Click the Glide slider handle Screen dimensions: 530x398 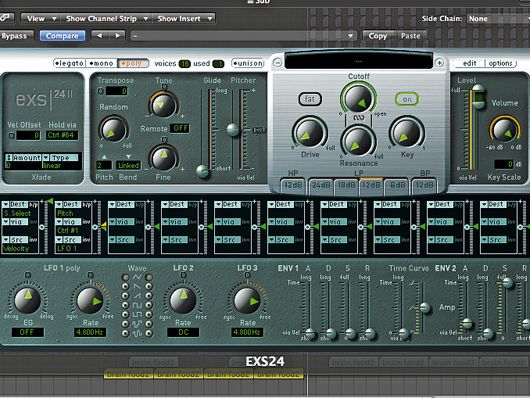[203, 171]
